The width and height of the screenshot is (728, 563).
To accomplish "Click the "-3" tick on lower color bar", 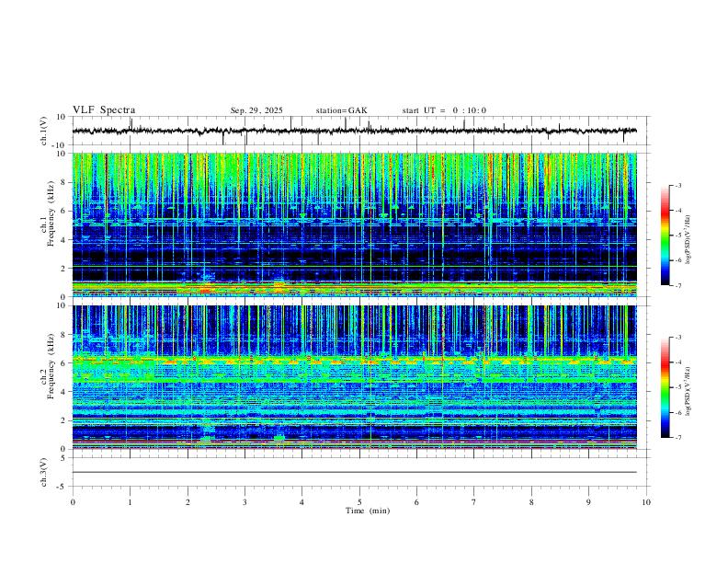I will coord(677,338).
